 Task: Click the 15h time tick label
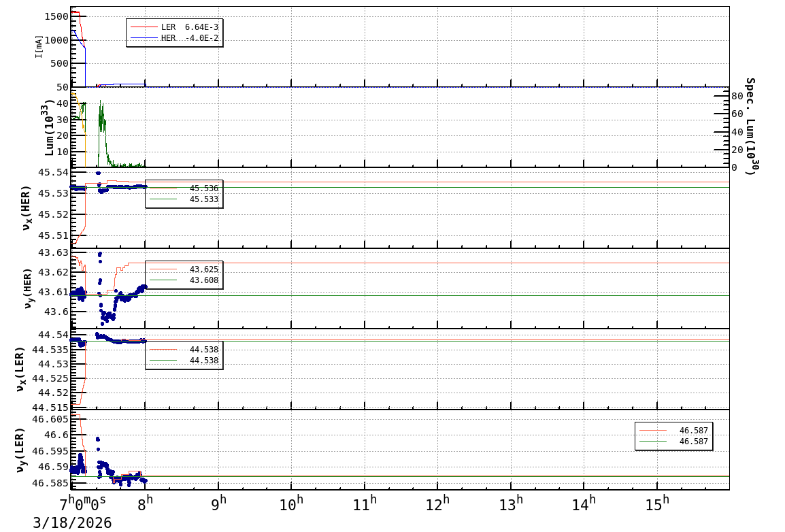click(x=657, y=505)
